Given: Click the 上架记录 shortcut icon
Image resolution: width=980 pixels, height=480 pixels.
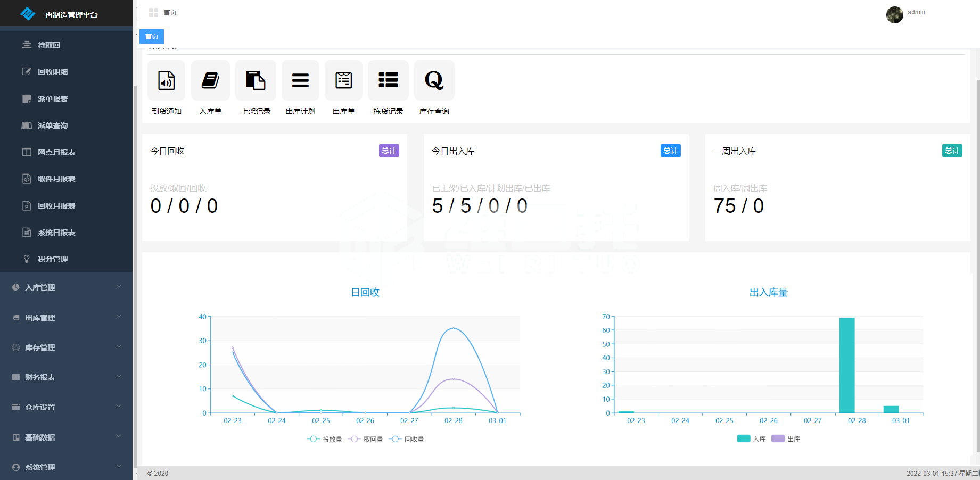Looking at the screenshot, I should (256, 81).
